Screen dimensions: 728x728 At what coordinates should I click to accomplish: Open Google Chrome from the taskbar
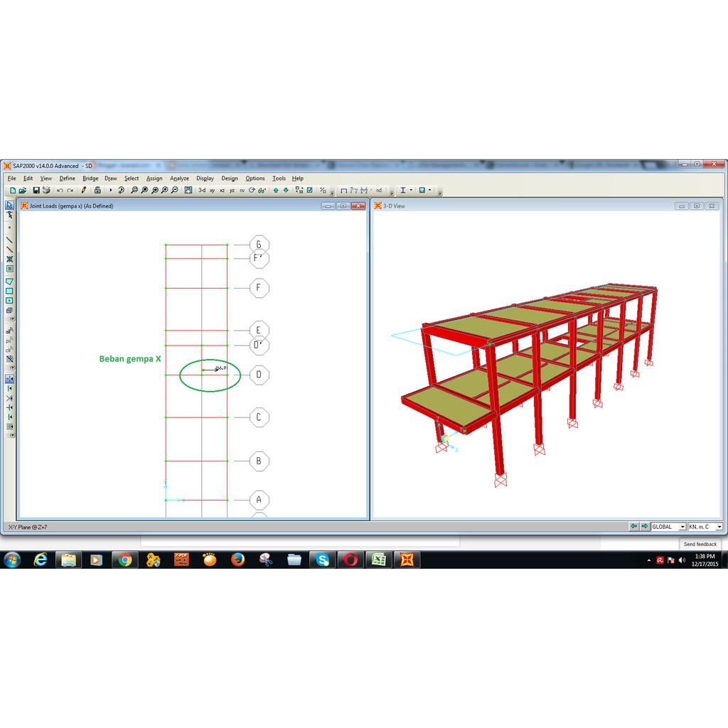pyautogui.click(x=124, y=560)
